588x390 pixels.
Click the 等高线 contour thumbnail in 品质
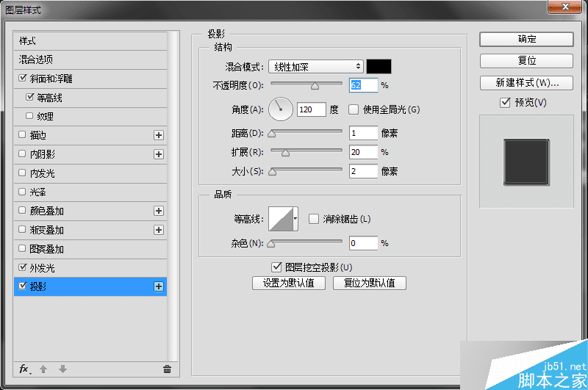click(281, 219)
